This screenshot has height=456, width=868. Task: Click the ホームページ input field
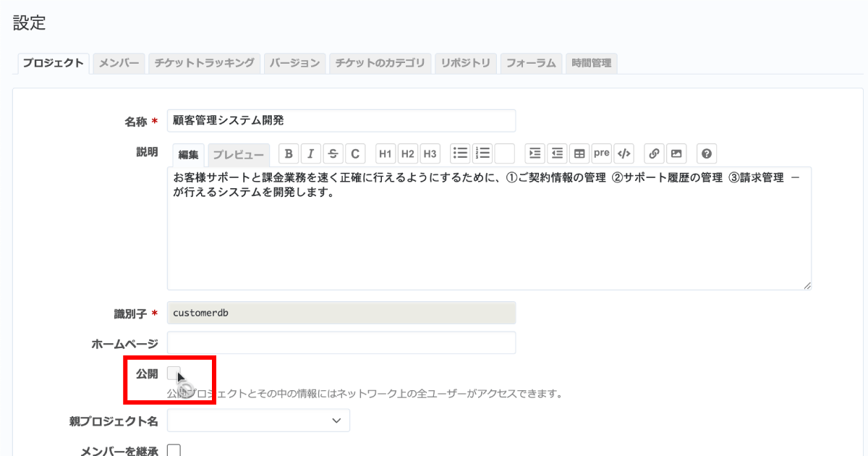tap(341, 342)
